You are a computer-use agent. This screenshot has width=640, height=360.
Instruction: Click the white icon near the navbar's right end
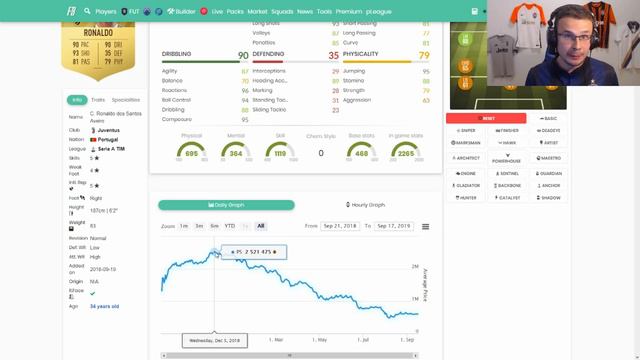point(475,11)
